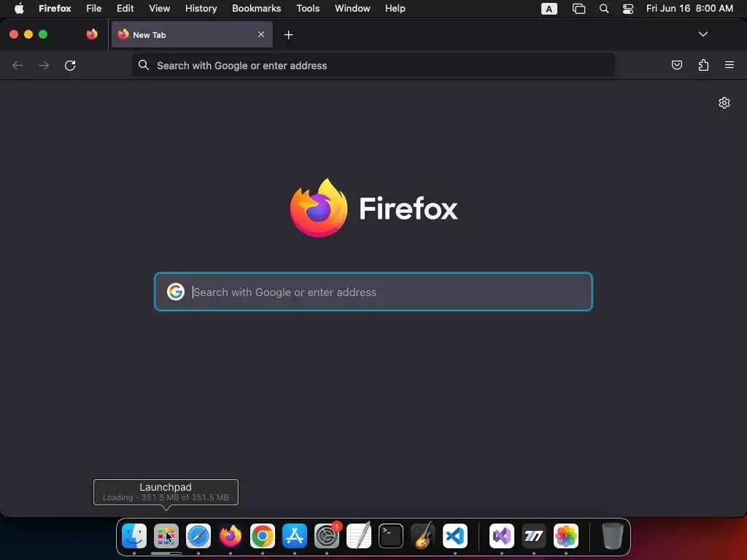Reload the current page
The image size is (747, 560).
tap(70, 65)
